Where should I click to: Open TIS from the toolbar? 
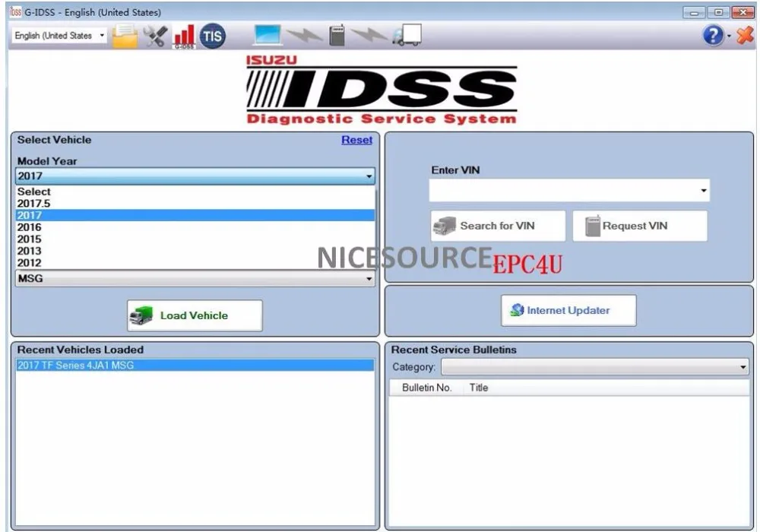coord(212,34)
